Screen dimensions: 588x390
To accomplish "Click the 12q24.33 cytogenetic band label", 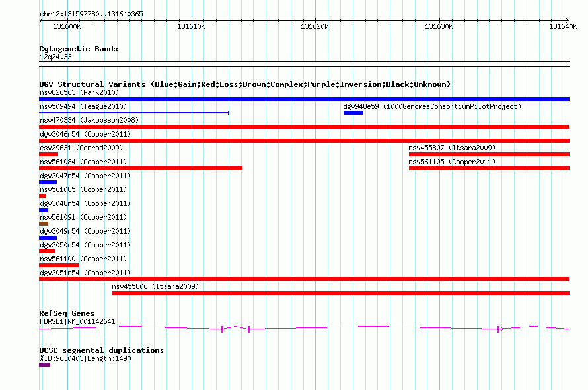I will [55, 57].
